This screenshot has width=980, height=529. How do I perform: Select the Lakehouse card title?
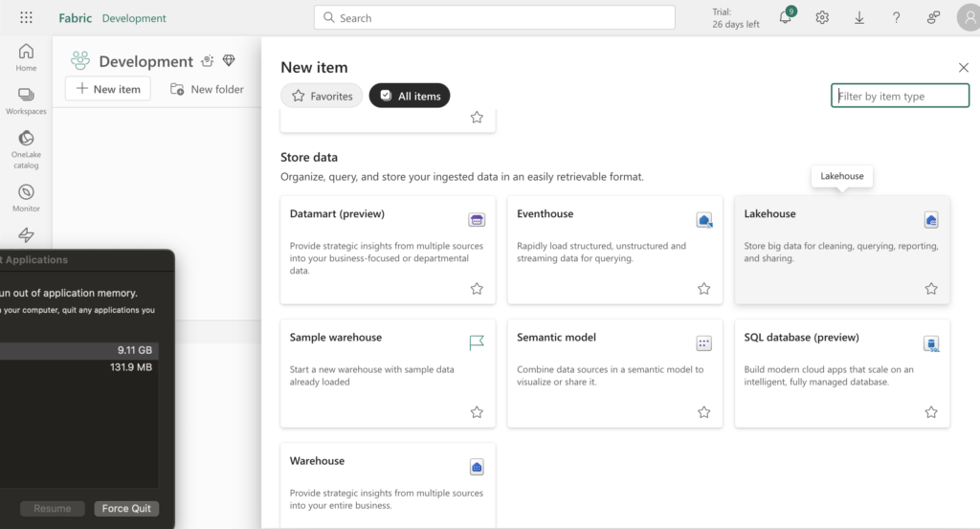tap(770, 213)
